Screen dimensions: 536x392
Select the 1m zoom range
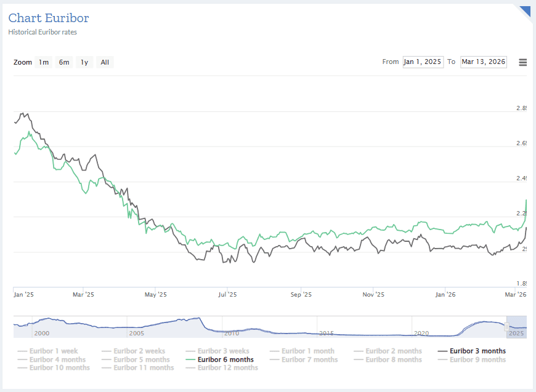(44, 62)
